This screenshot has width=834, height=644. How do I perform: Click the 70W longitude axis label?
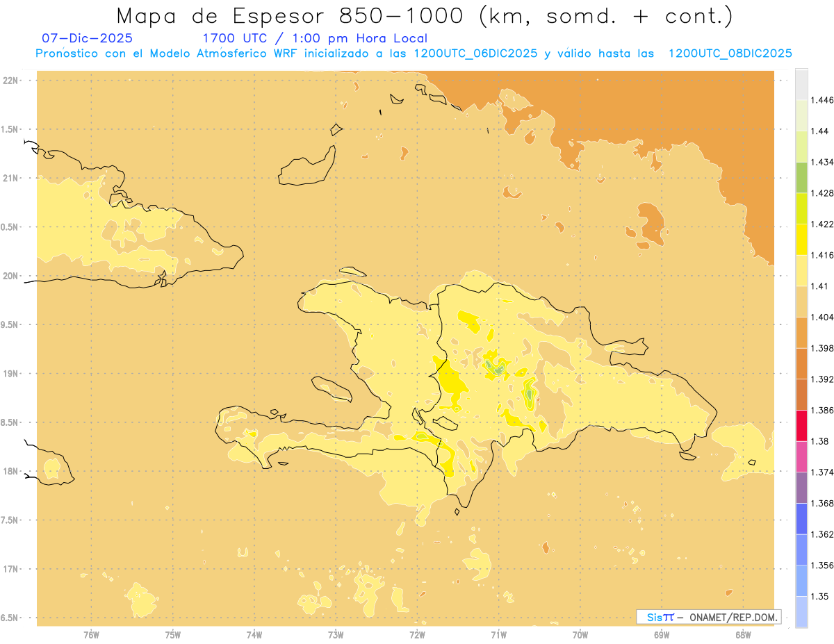580,634
